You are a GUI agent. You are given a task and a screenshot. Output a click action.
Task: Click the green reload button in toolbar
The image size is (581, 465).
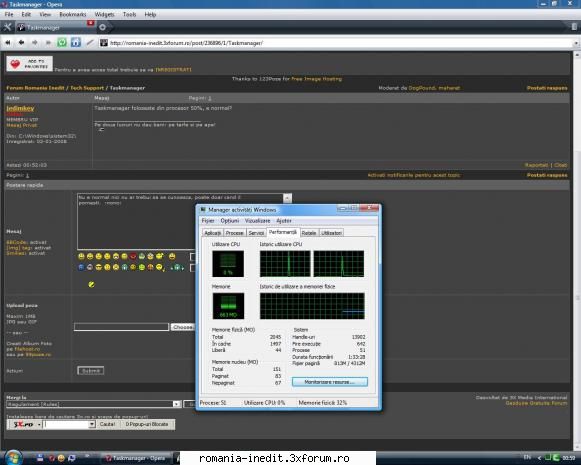pos(62,43)
